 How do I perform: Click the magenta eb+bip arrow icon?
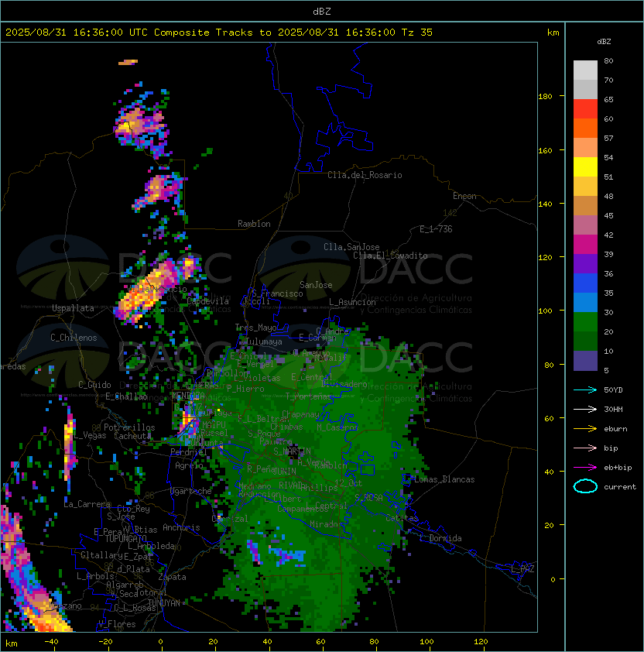[x=585, y=468]
